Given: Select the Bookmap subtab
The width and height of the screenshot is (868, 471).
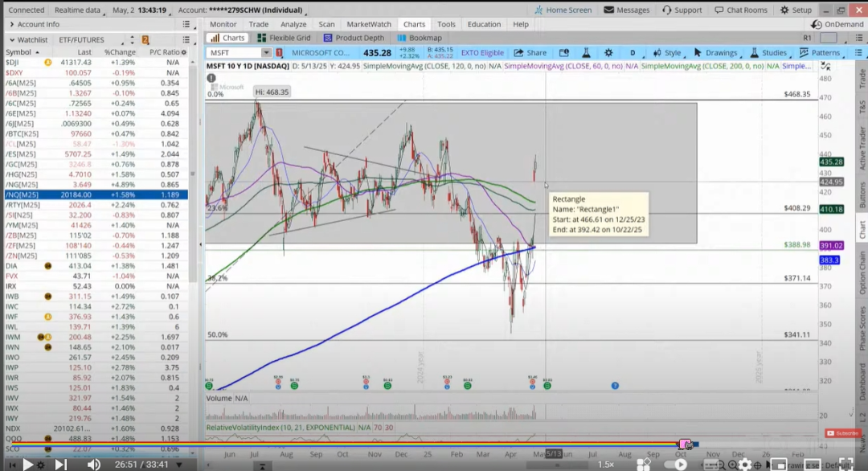Looking at the screenshot, I should pyautogui.click(x=420, y=38).
